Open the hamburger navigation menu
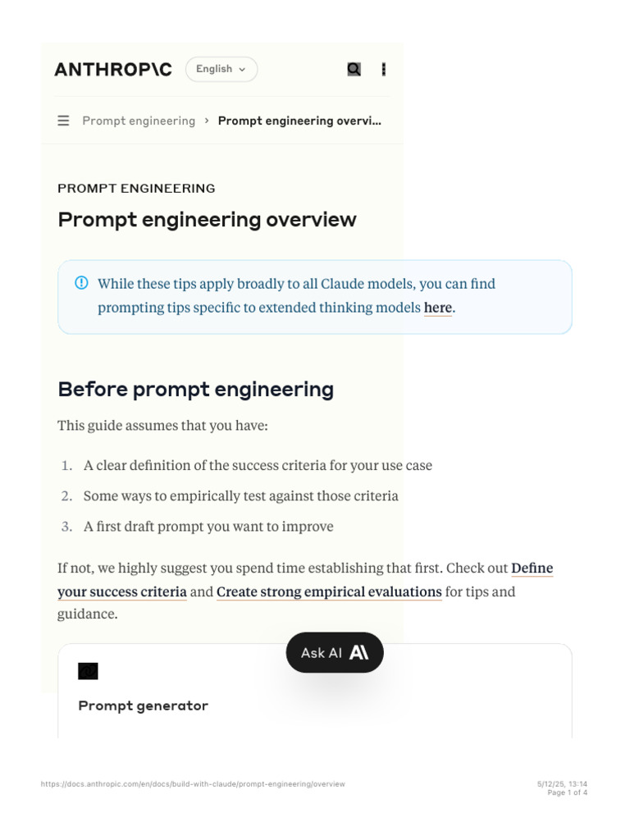The width and height of the screenshot is (630, 840). [63, 121]
